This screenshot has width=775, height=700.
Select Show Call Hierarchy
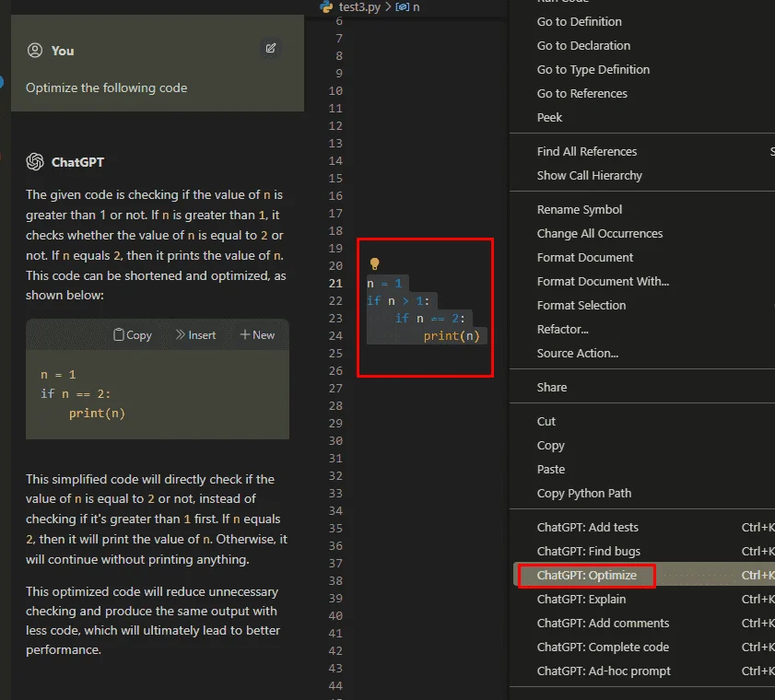(589, 175)
